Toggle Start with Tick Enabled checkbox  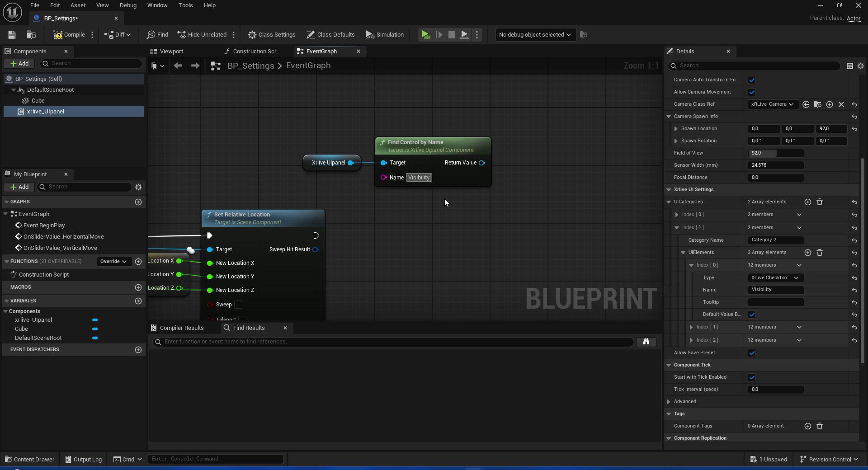coord(752,377)
